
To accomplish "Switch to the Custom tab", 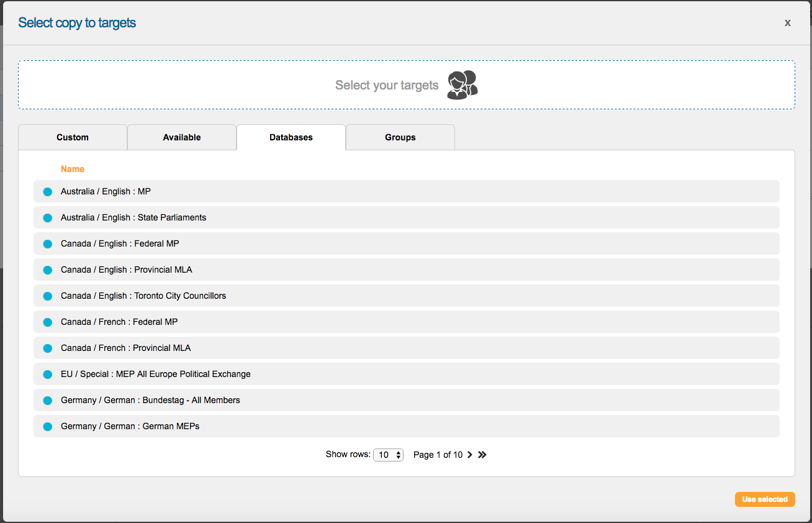I will [73, 137].
